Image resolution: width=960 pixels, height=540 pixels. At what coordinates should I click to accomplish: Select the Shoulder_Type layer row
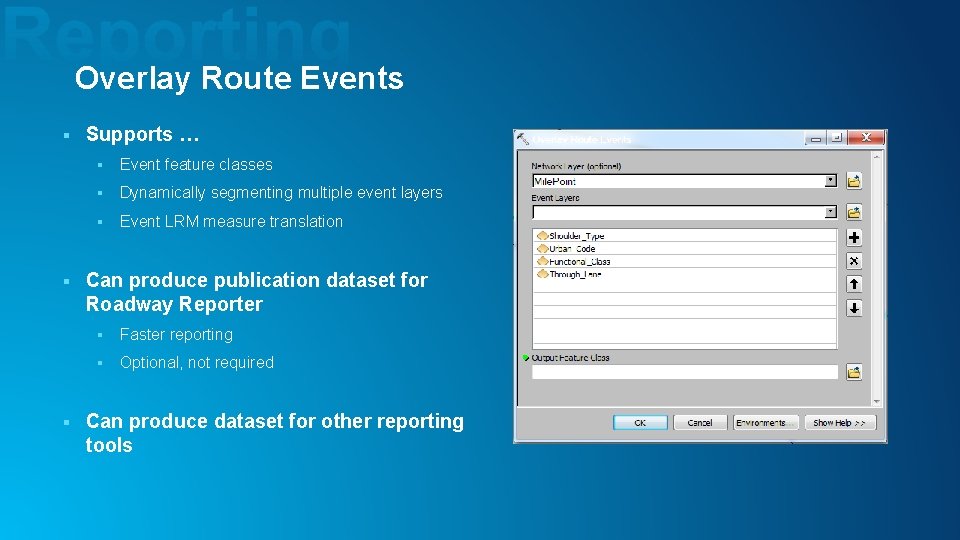pyautogui.click(x=684, y=236)
